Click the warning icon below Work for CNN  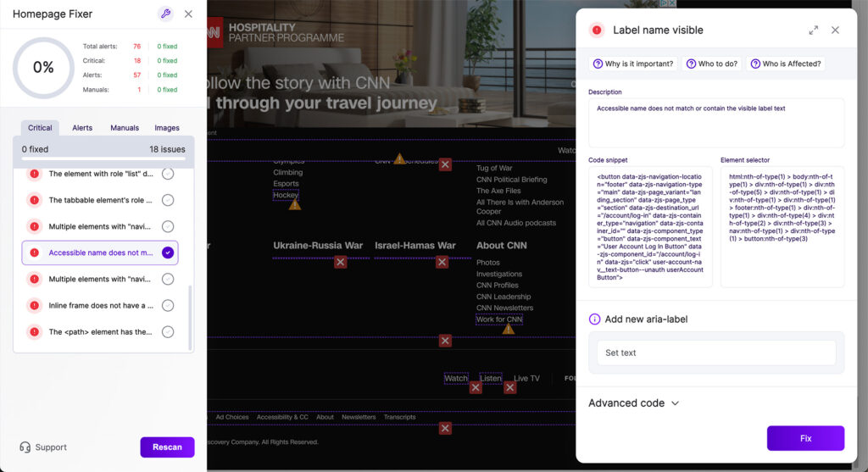(x=508, y=329)
